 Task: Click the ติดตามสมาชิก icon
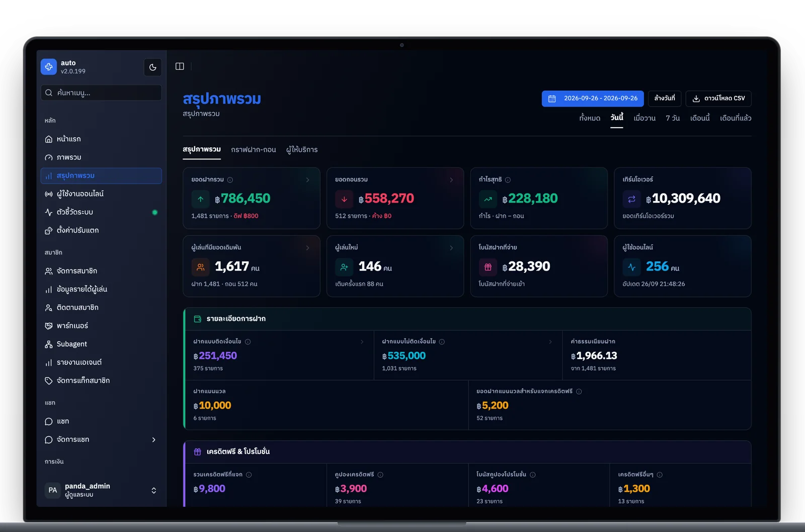(x=49, y=308)
